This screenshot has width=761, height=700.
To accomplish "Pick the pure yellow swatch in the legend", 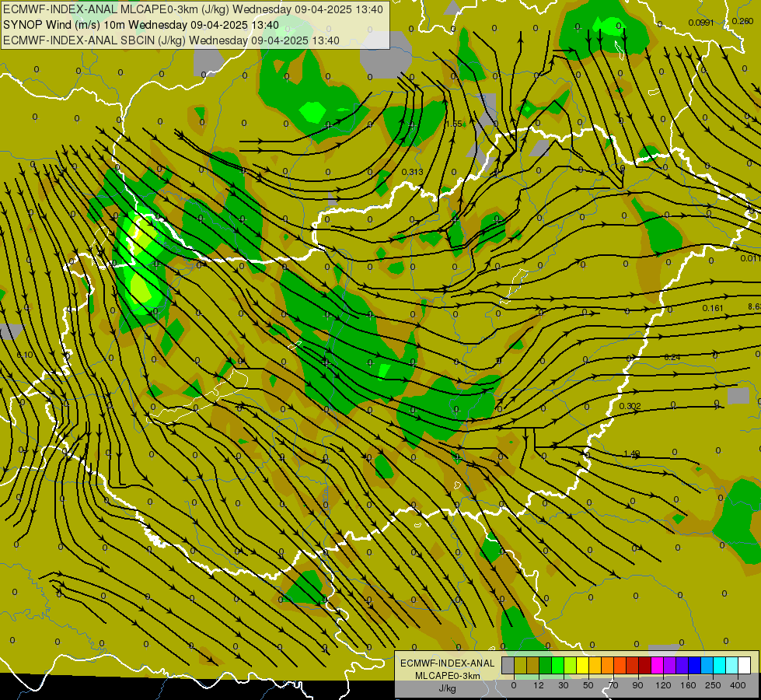I will point(583,665).
